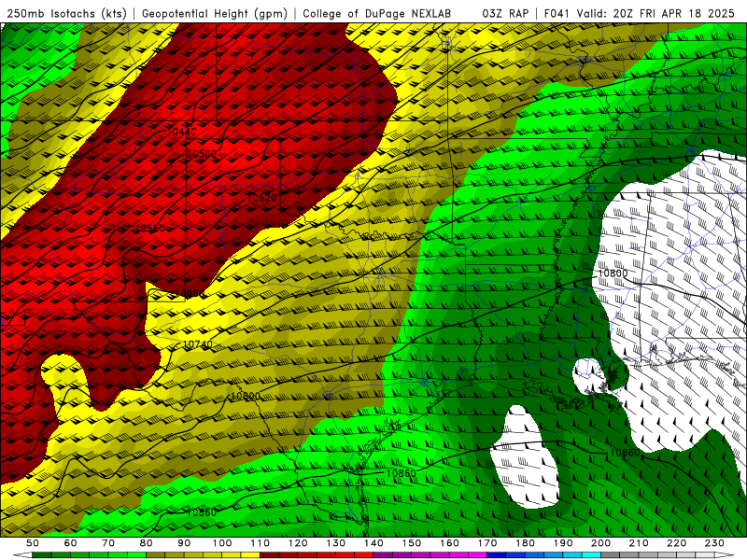Click the 130 value on the color scale
The image size is (747, 560).
(336, 543)
